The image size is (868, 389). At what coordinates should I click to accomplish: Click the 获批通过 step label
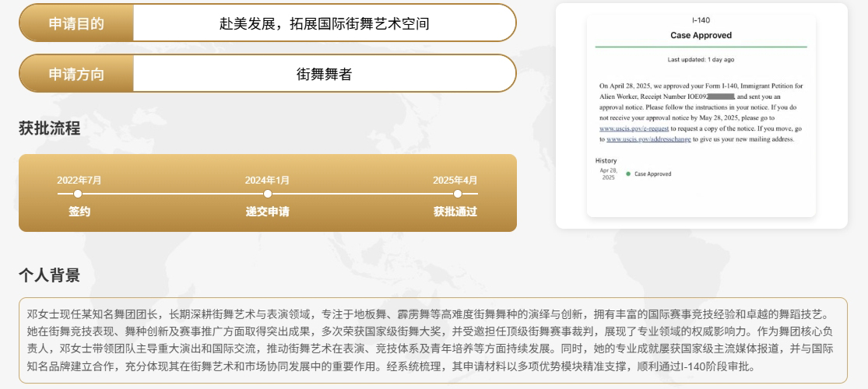[x=455, y=212]
